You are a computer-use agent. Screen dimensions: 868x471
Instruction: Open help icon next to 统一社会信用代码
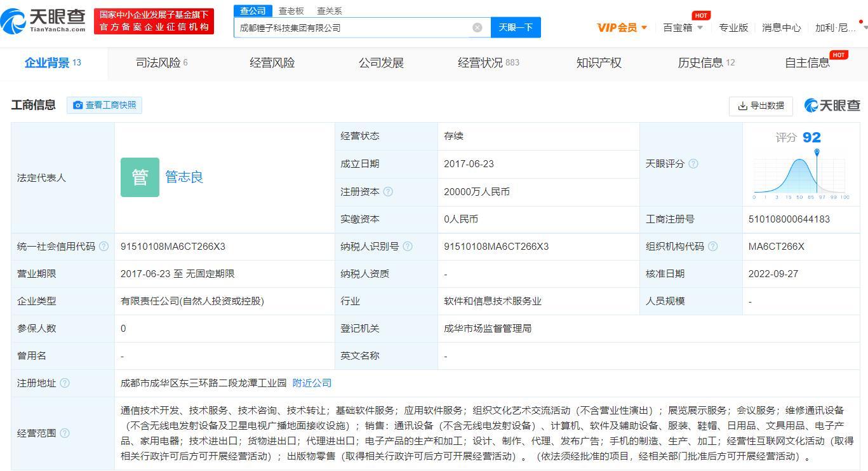(x=104, y=247)
